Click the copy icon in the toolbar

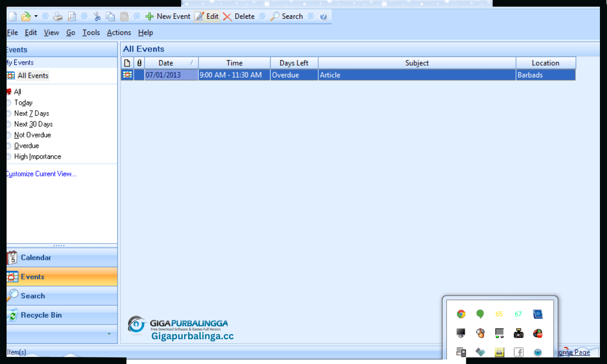[x=110, y=16]
